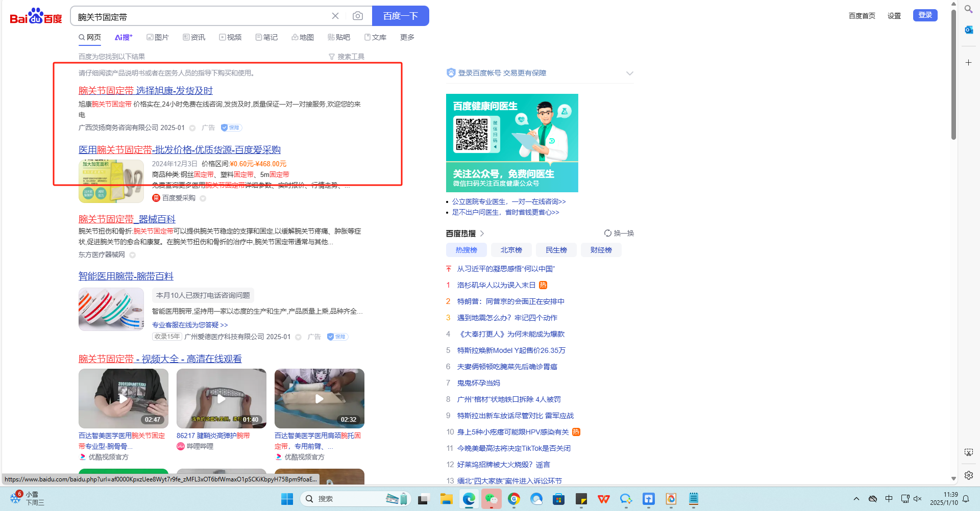Add sidebar app with plus icon

pos(968,63)
